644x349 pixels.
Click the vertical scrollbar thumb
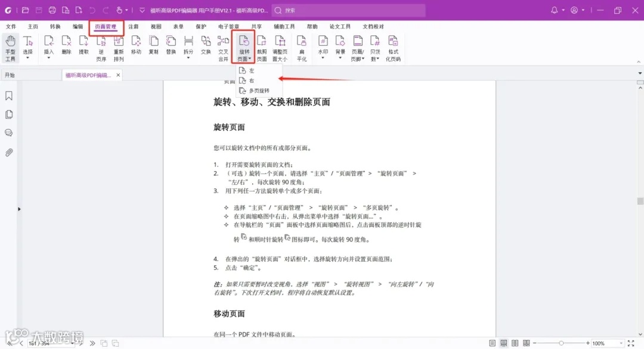640,201
